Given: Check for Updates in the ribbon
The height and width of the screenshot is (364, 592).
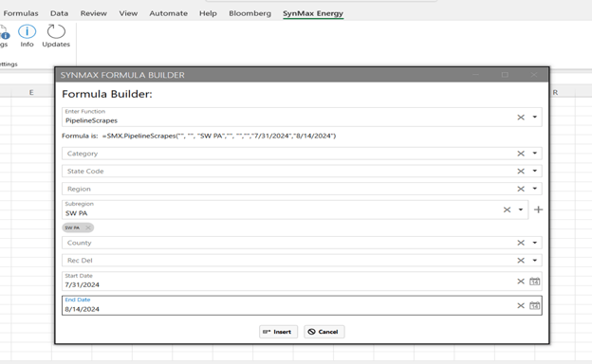Looking at the screenshot, I should tap(56, 36).
